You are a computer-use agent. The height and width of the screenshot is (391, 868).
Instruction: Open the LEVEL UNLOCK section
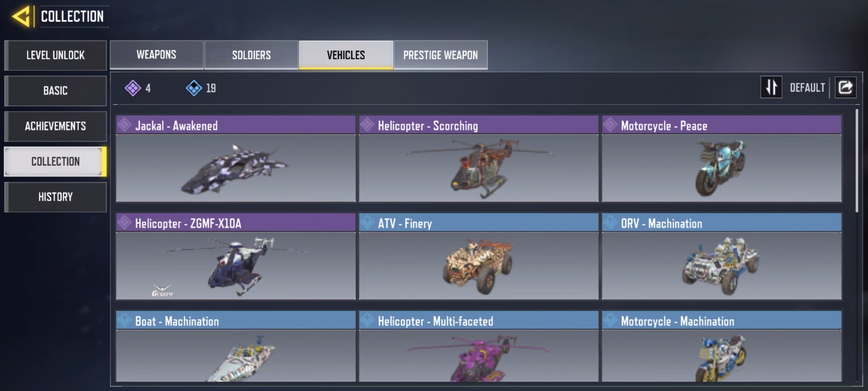point(55,55)
